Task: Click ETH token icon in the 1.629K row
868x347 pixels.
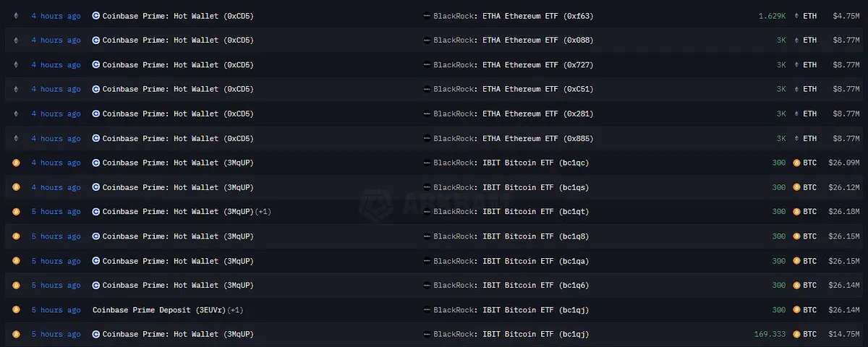Action: (x=796, y=16)
